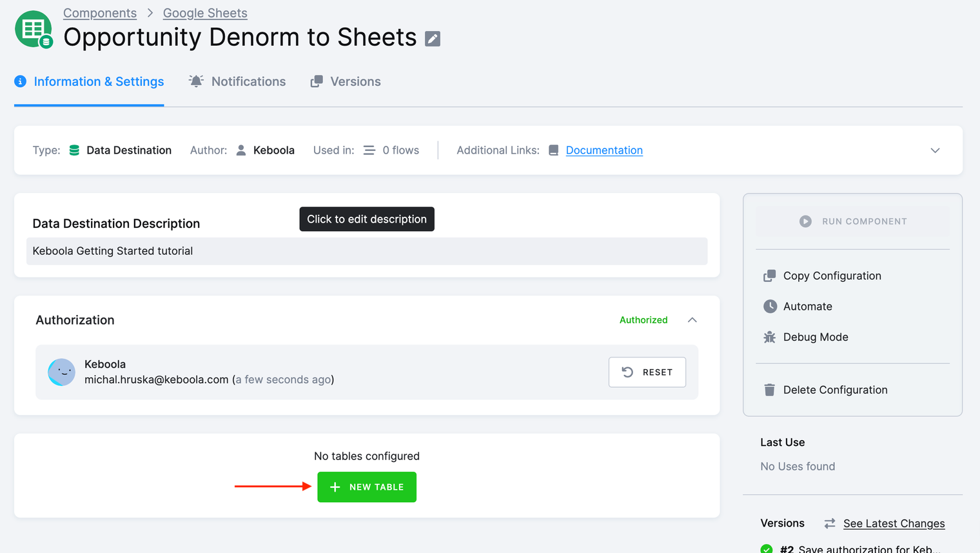The height and width of the screenshot is (553, 980).
Task: Expand the component info panel chevron
Action: coord(935,150)
